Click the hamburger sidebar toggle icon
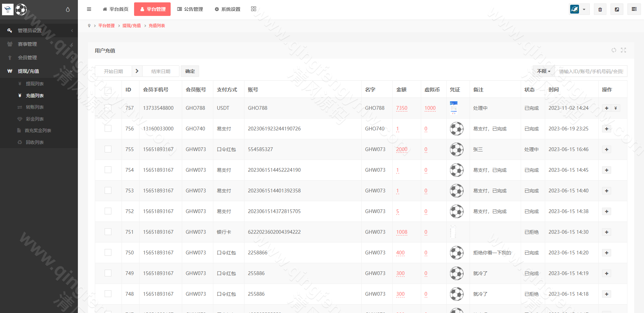Image resolution: width=644 pixels, height=313 pixels. [x=89, y=9]
